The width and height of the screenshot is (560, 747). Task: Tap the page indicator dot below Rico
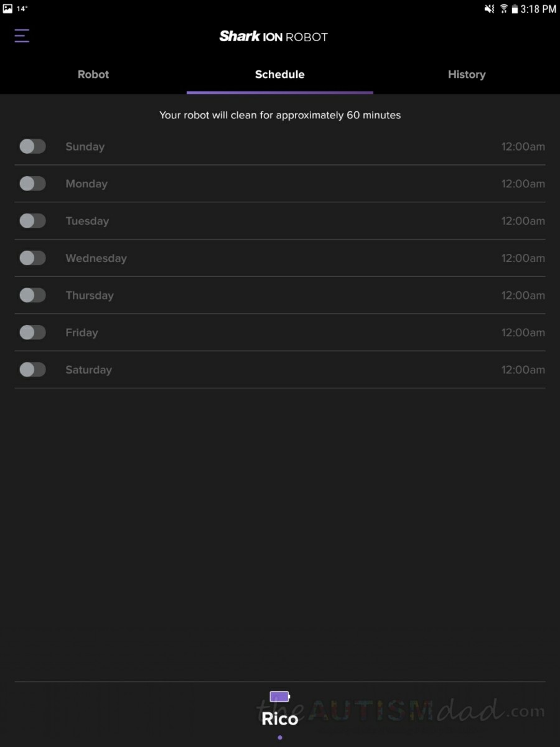point(280,738)
